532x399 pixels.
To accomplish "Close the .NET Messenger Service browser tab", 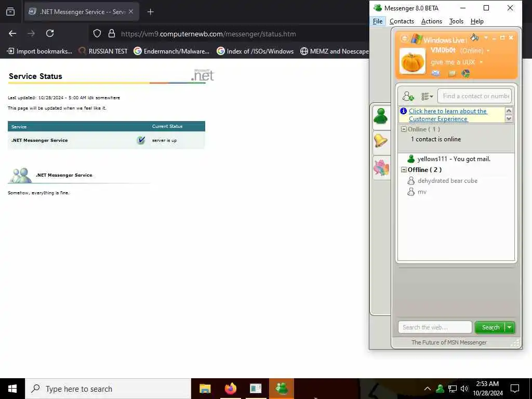I will pos(130,11).
